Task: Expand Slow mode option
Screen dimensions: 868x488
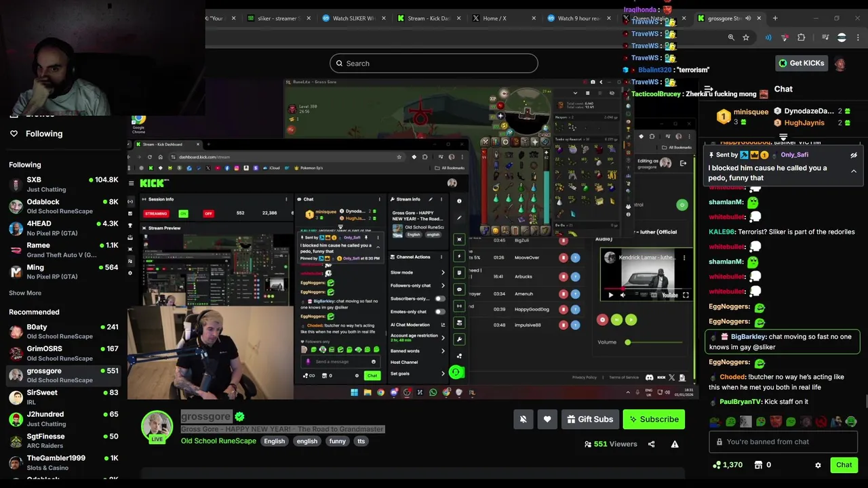Action: pyautogui.click(x=443, y=272)
